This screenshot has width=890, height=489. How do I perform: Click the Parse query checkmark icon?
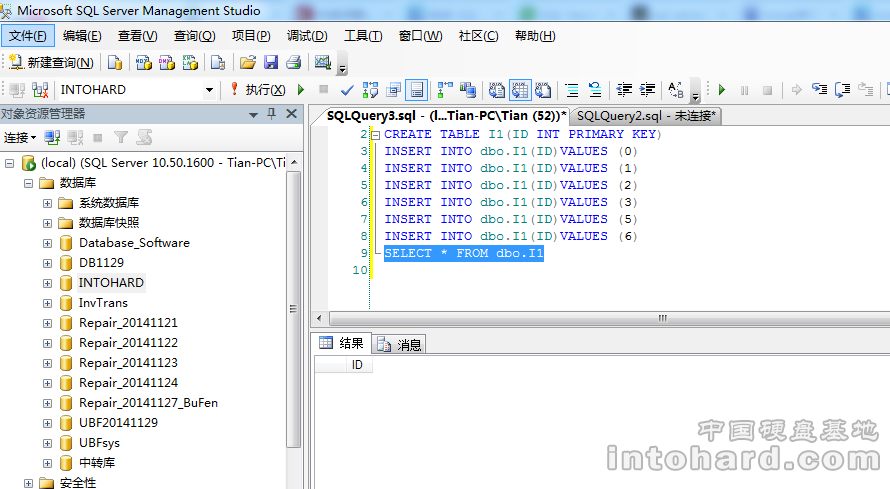tap(347, 89)
